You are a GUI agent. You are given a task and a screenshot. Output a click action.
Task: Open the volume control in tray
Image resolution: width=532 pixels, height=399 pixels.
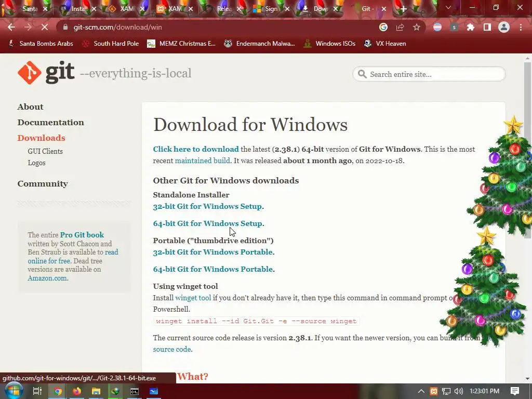pyautogui.click(x=458, y=391)
